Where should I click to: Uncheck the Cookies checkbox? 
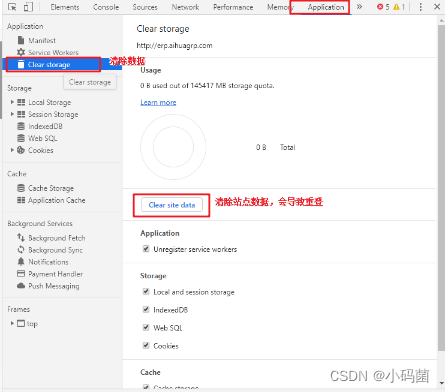146,345
